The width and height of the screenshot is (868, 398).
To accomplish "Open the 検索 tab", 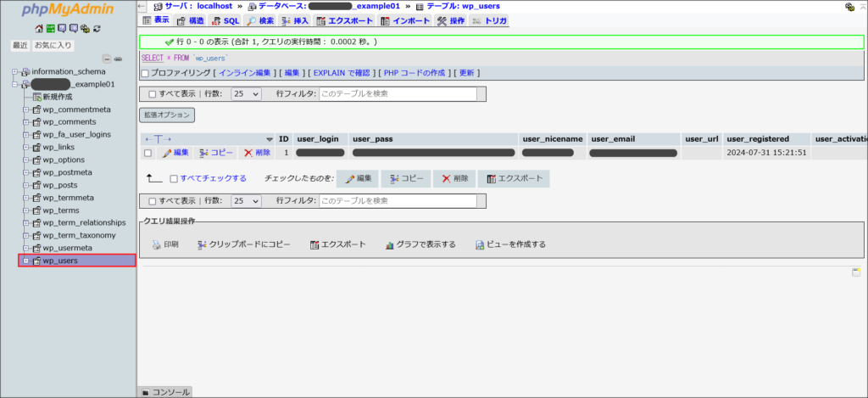I will pyautogui.click(x=259, y=21).
